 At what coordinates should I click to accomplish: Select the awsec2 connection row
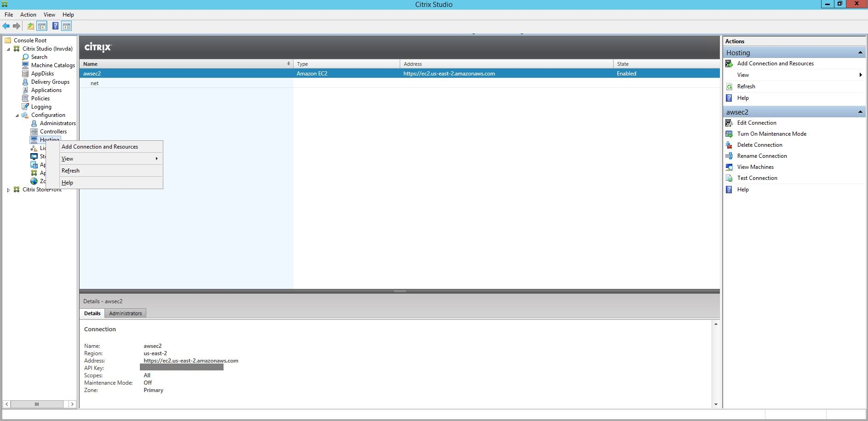(x=399, y=74)
